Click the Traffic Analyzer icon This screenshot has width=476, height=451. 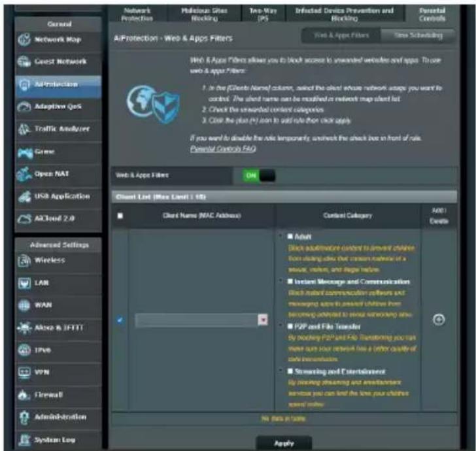24,129
